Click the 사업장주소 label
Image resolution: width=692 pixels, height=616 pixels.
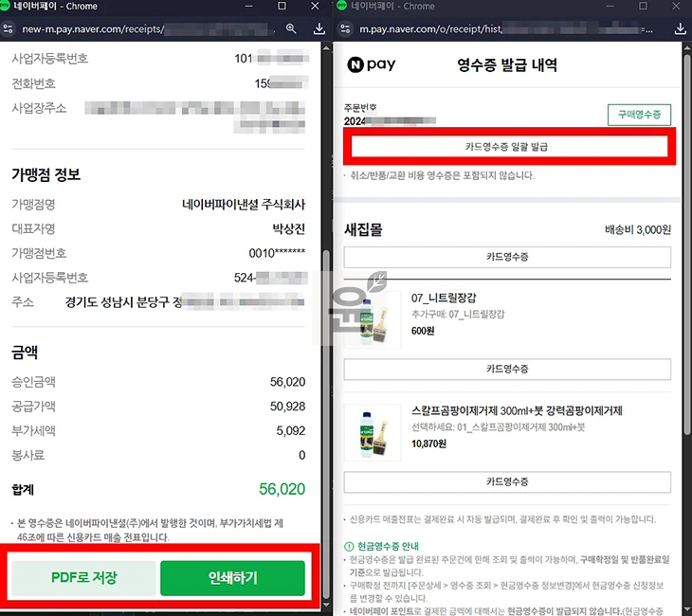click(x=39, y=108)
